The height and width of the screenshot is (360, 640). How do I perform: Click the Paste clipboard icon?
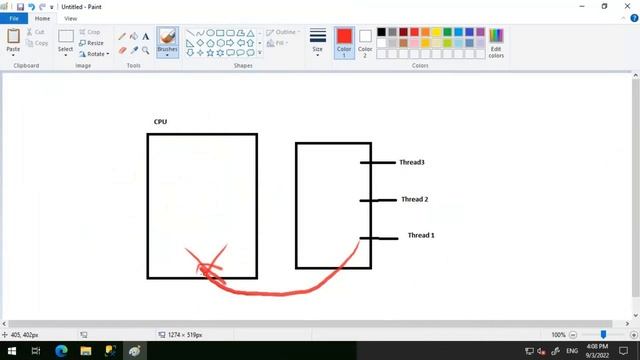click(x=13, y=36)
